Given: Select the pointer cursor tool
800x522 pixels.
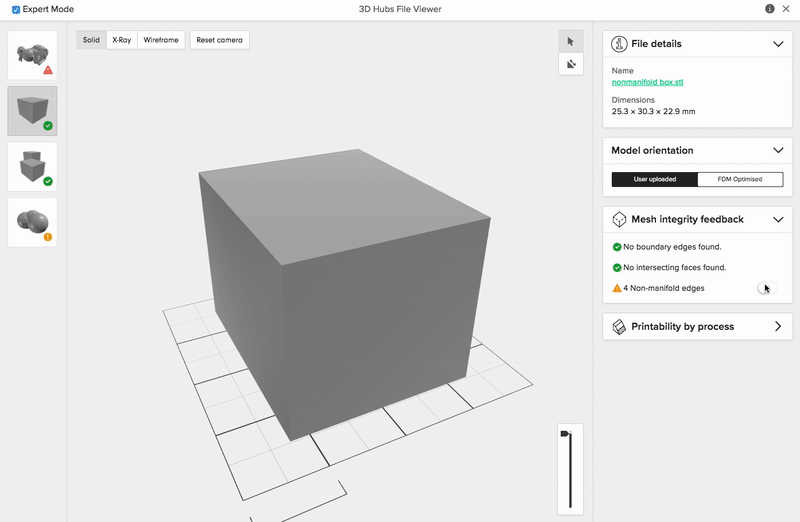Looking at the screenshot, I should pyautogui.click(x=570, y=41).
